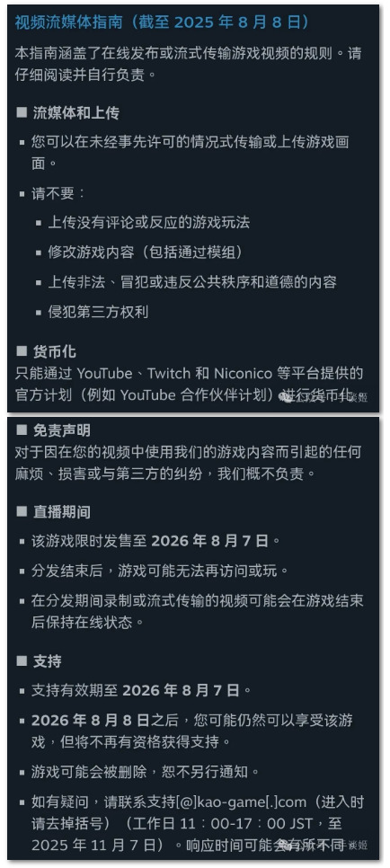Click the square icon beside 货币化
The height and width of the screenshot is (868, 390).
[22, 351]
